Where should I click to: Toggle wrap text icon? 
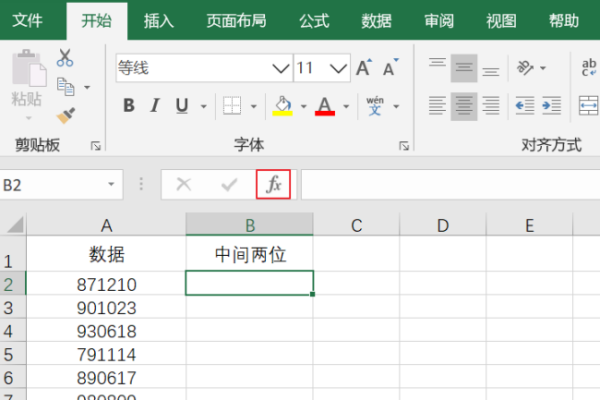tap(589, 68)
